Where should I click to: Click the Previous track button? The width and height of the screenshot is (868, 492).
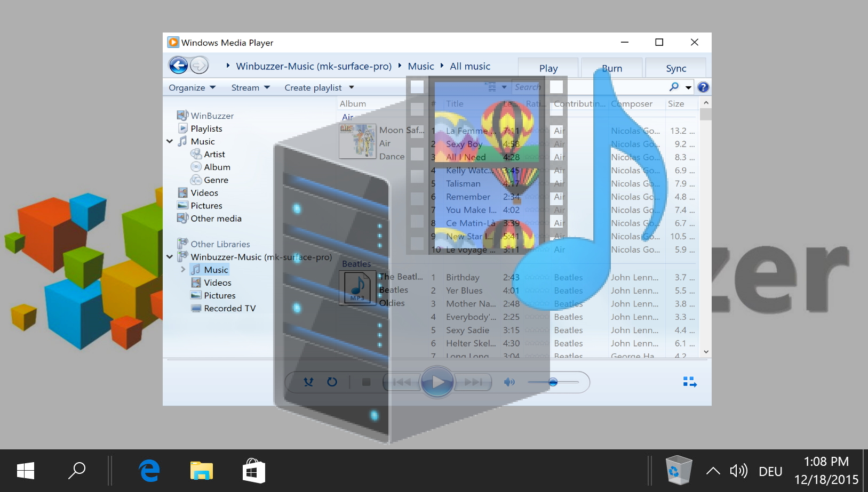pos(402,382)
